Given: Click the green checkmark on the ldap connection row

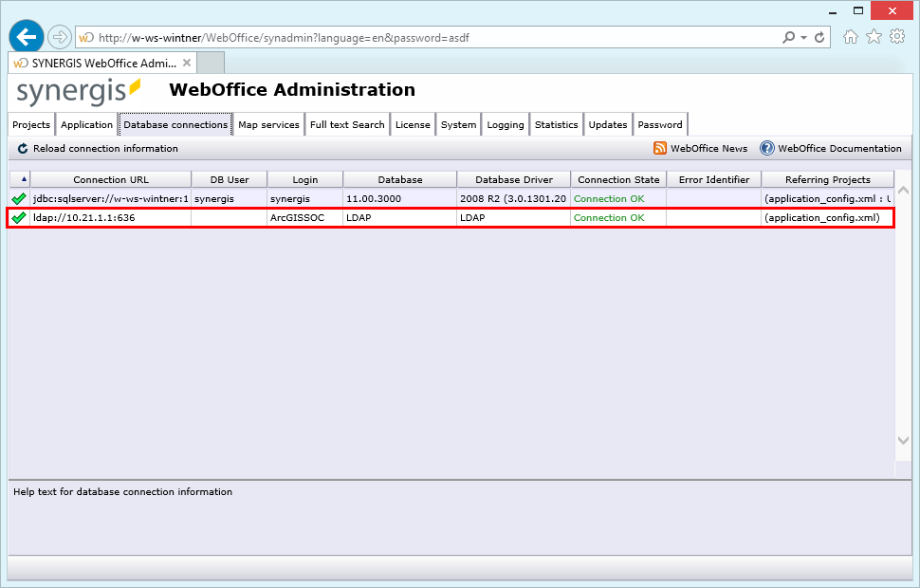Looking at the screenshot, I should (19, 217).
